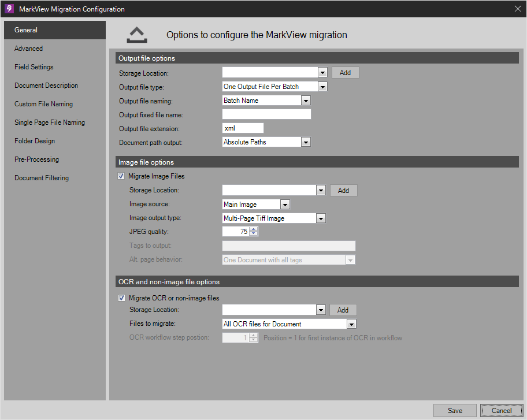Open the Advanced settings tab
This screenshot has height=420, width=527.
(x=55, y=49)
